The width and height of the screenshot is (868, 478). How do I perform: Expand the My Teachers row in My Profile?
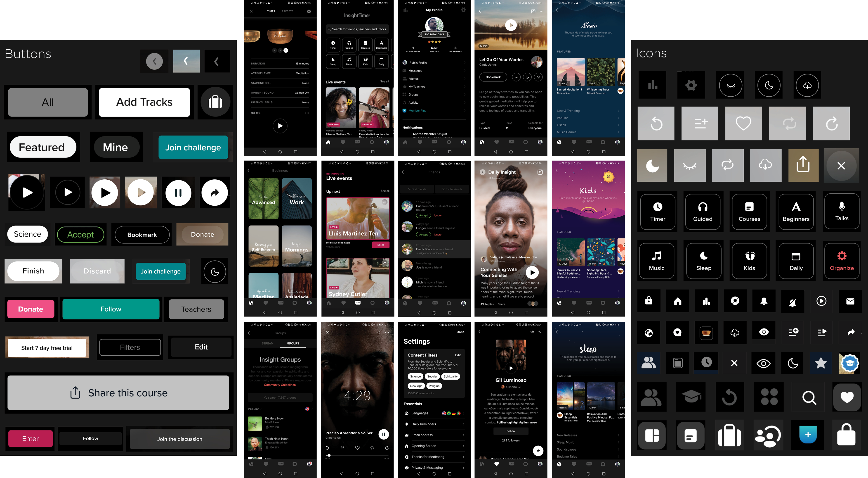pyautogui.click(x=434, y=87)
